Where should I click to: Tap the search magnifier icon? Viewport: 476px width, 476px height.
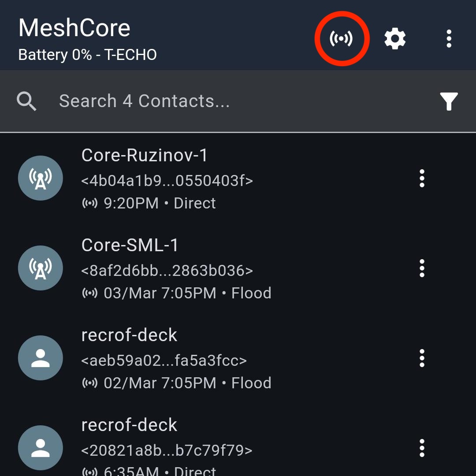(x=26, y=101)
